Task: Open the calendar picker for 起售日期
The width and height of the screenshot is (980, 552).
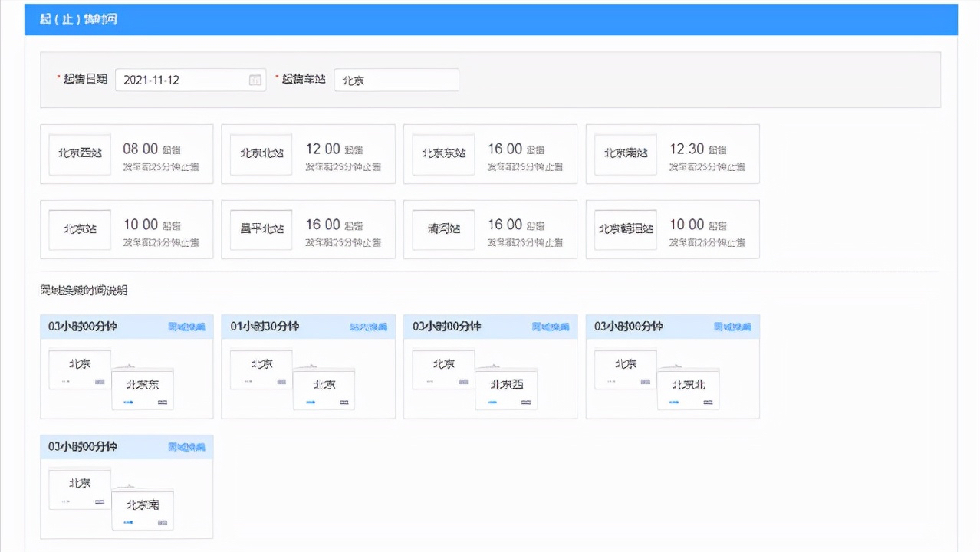Action: click(x=255, y=80)
